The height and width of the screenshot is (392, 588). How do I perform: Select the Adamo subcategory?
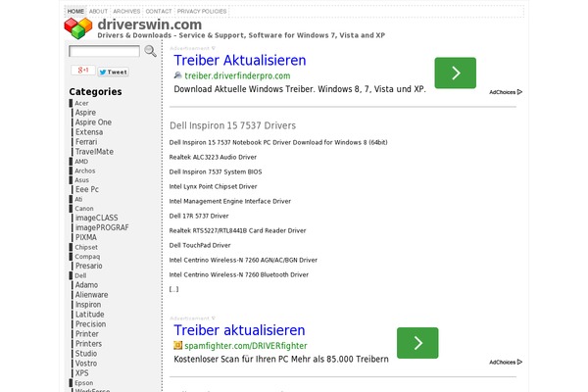coord(86,285)
